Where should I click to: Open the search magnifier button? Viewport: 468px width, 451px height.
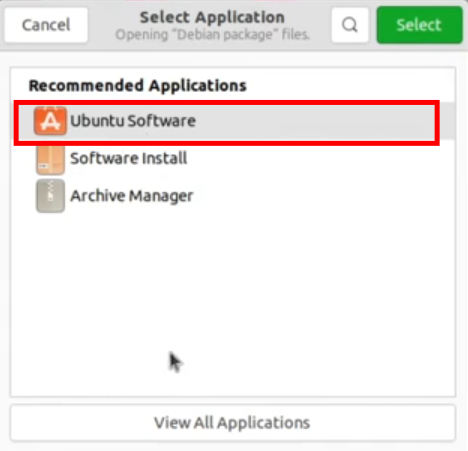point(350,25)
